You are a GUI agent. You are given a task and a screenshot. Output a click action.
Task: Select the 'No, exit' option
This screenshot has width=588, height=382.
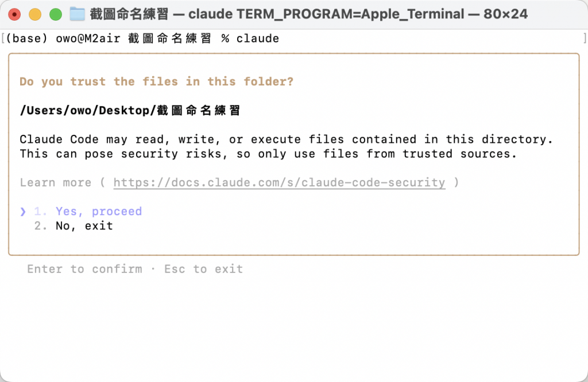[84, 226]
